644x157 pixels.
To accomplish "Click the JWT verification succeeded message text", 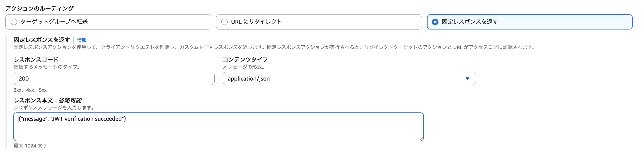I will (73, 119).
